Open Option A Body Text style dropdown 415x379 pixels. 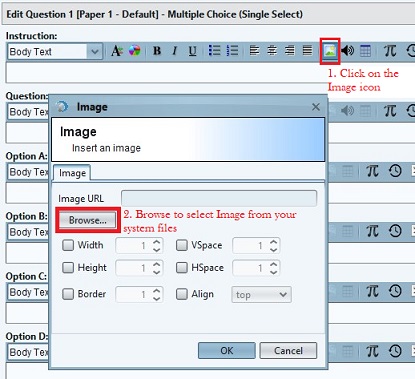pos(28,172)
